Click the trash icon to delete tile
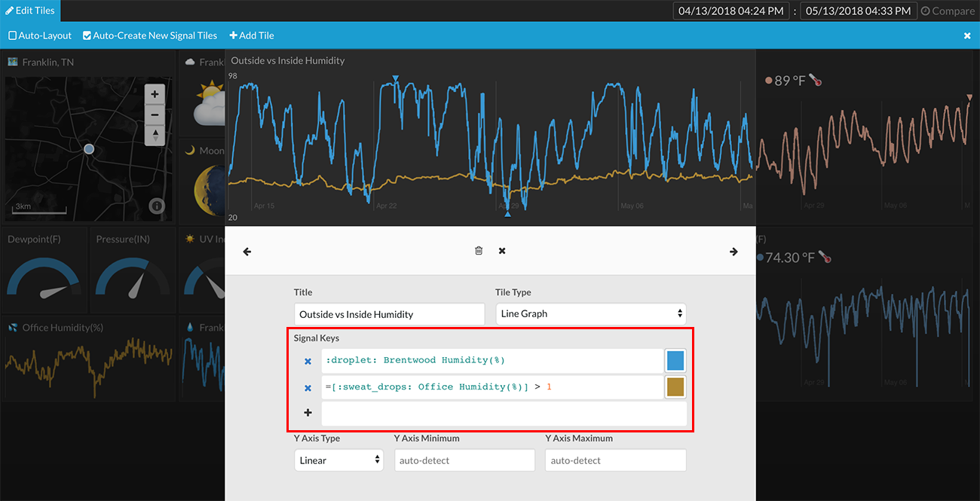Image resolution: width=980 pixels, height=501 pixels. pyautogui.click(x=478, y=251)
